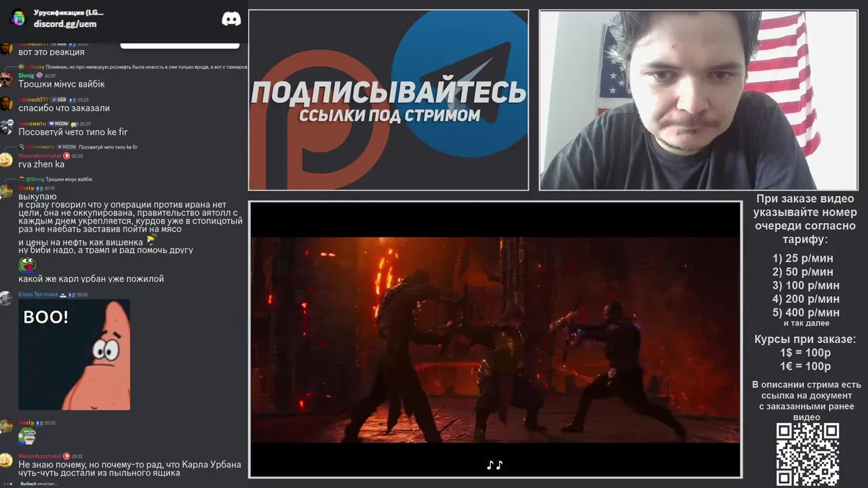Click the red badge at 20:30
This screenshot has height=488, width=868.
(66, 156)
